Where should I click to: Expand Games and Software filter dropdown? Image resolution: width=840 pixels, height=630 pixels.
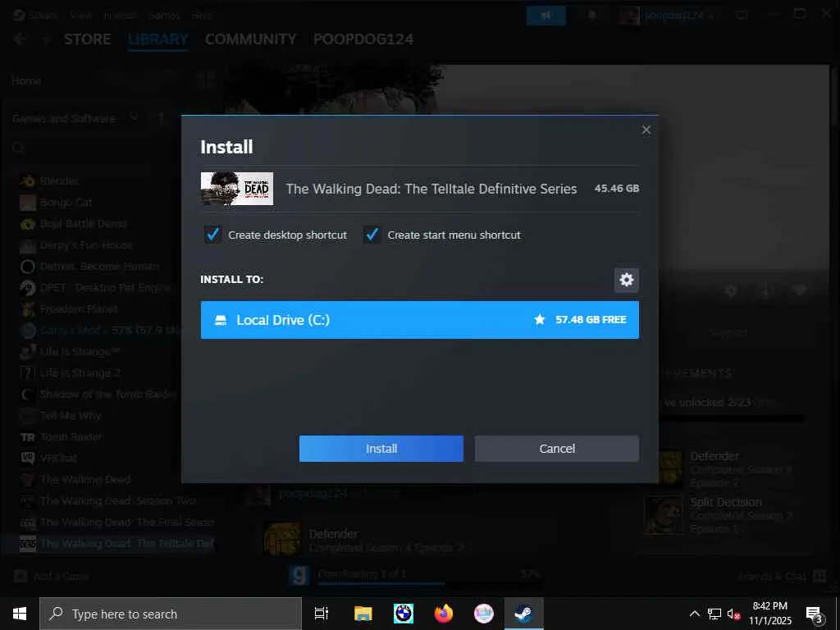coord(75,118)
